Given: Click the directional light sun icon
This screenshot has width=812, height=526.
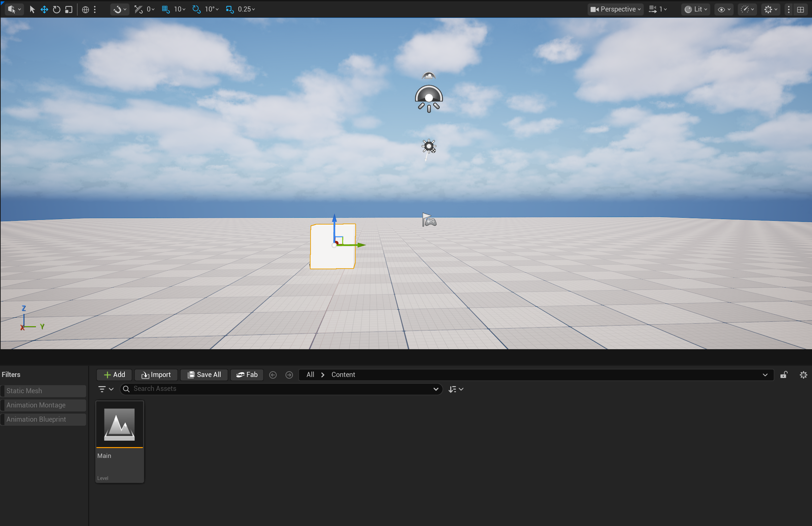Looking at the screenshot, I should tap(429, 147).
